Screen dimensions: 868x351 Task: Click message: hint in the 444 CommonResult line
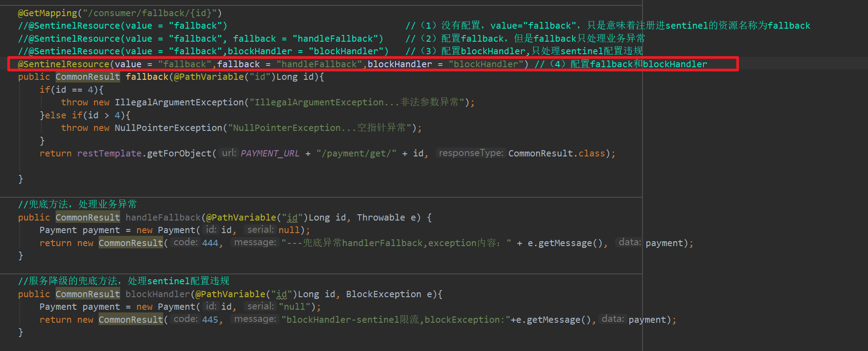coord(255,242)
